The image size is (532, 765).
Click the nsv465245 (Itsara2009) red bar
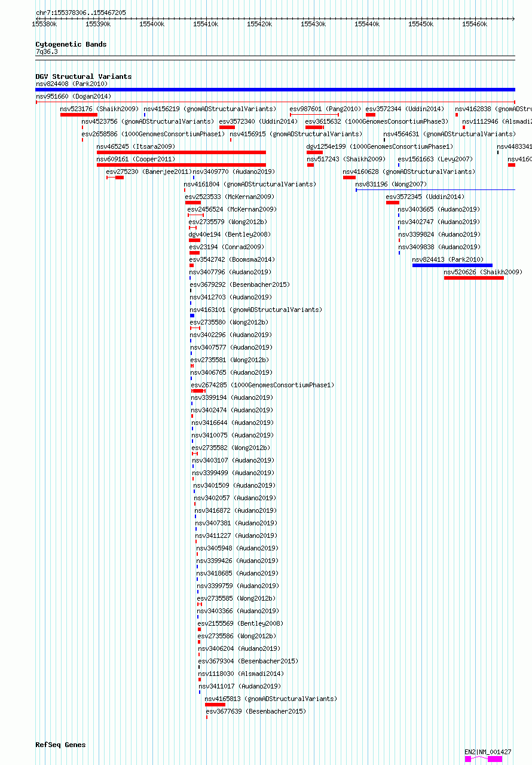(x=181, y=152)
